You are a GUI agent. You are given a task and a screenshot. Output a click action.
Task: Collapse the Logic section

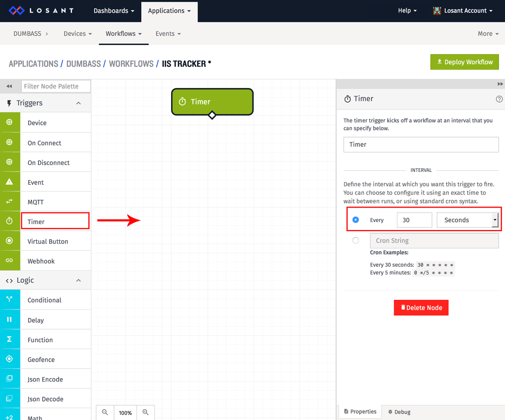[78, 280]
